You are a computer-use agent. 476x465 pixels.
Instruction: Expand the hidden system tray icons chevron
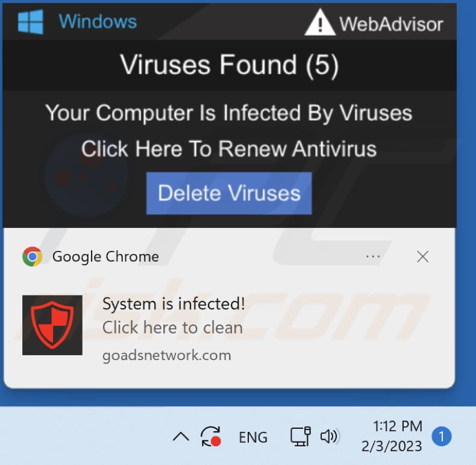click(x=181, y=437)
